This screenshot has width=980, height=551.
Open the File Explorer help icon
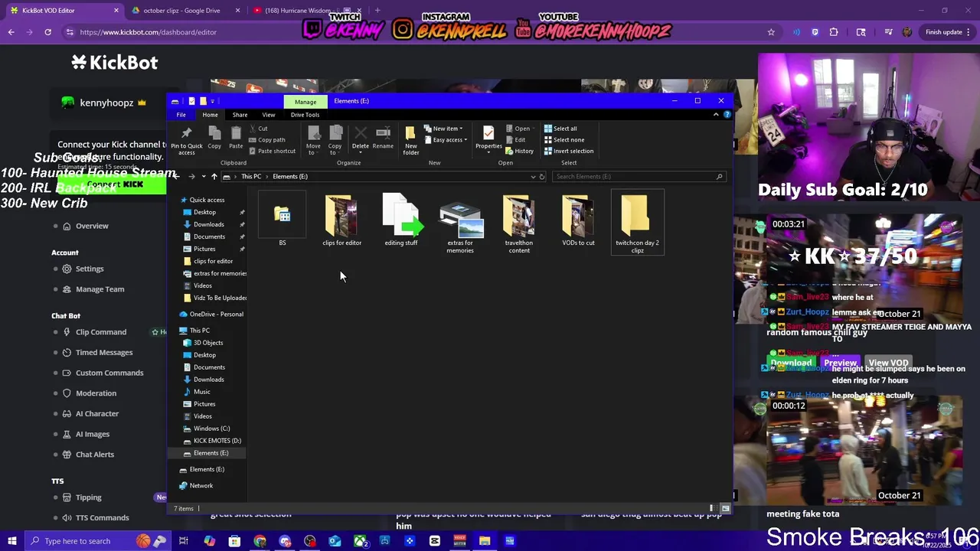point(727,115)
